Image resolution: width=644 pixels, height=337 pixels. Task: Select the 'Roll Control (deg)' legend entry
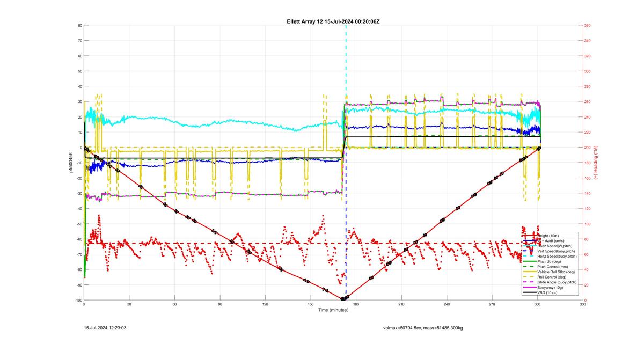552,277
